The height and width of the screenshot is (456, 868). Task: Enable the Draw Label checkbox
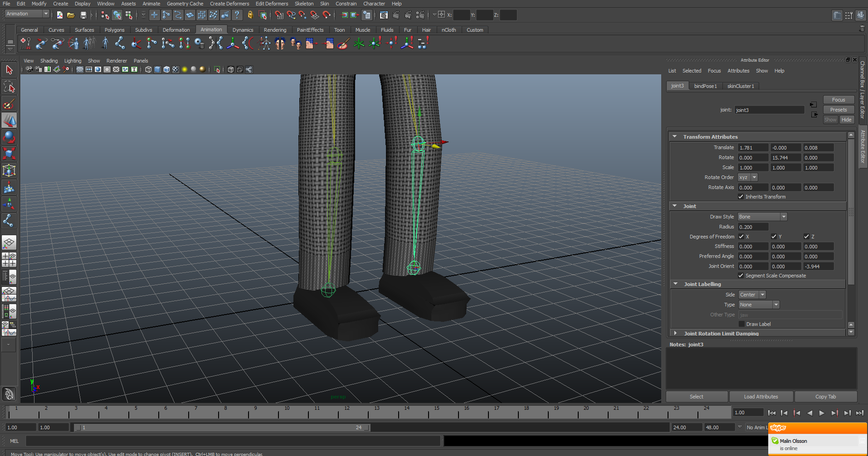pyautogui.click(x=741, y=324)
